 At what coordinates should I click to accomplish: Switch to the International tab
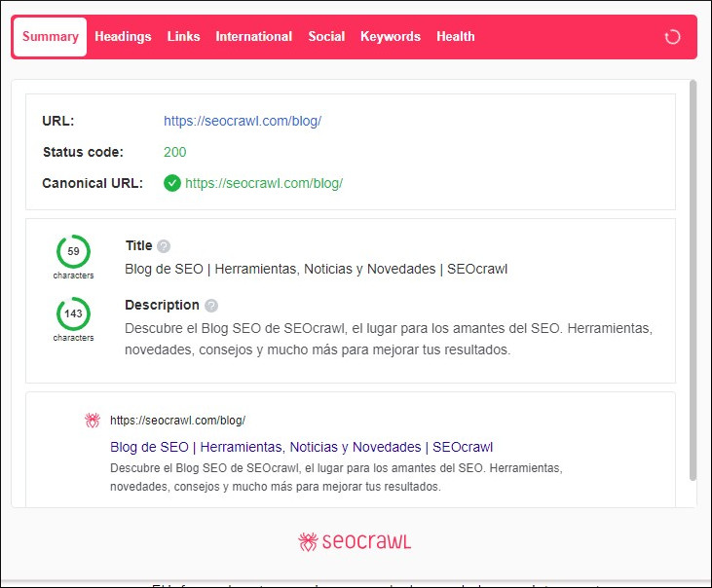[254, 37]
